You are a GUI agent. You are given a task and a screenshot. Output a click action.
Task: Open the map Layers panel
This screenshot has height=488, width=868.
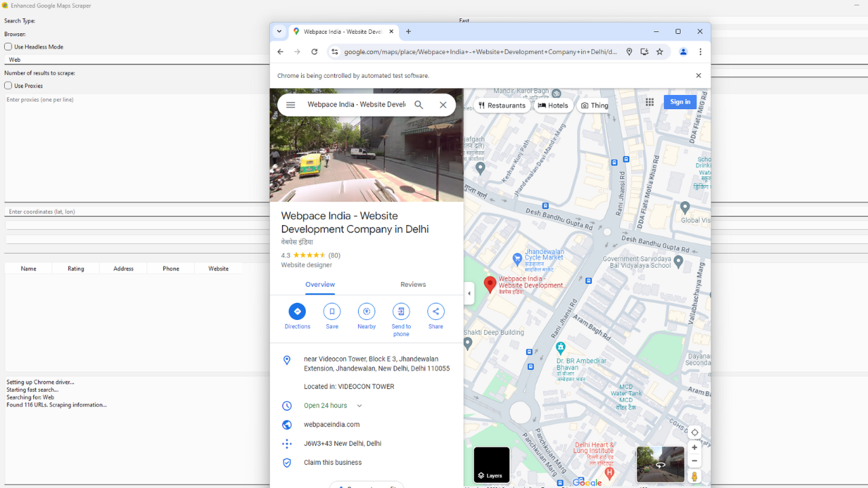click(491, 465)
